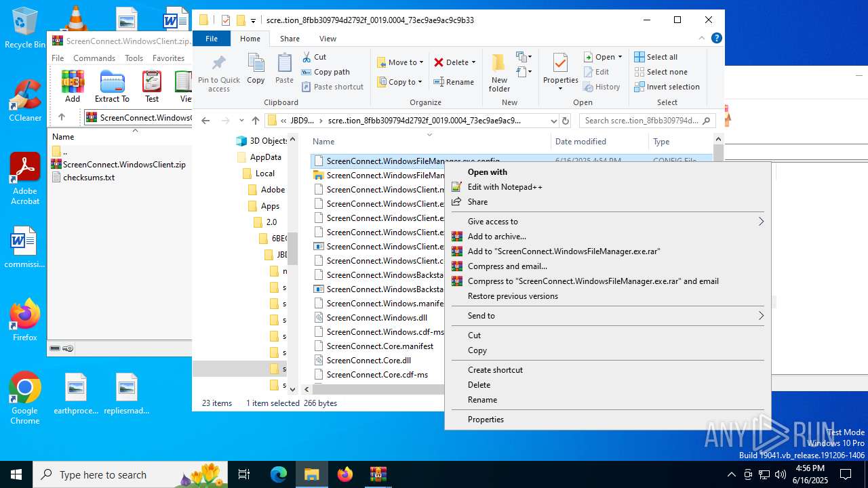Open WinRAR Favorites menu

tap(168, 58)
